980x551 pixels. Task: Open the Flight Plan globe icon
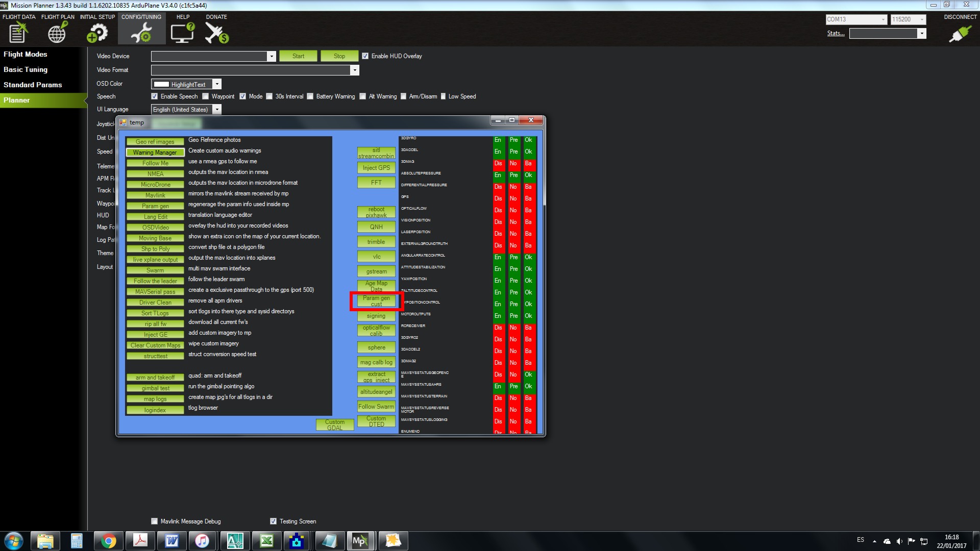pos(57,33)
